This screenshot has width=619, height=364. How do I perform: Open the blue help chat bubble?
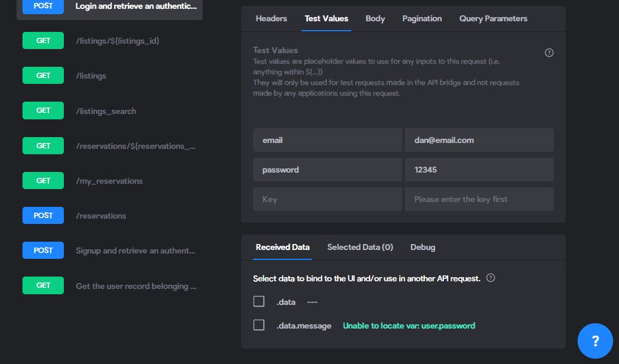pos(595,341)
